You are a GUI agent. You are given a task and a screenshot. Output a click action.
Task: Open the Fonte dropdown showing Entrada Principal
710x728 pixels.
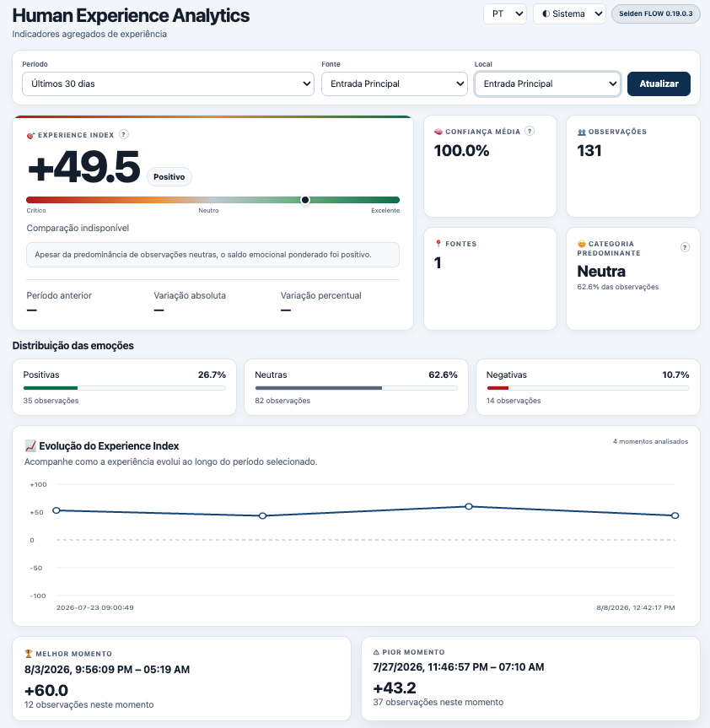click(x=395, y=84)
